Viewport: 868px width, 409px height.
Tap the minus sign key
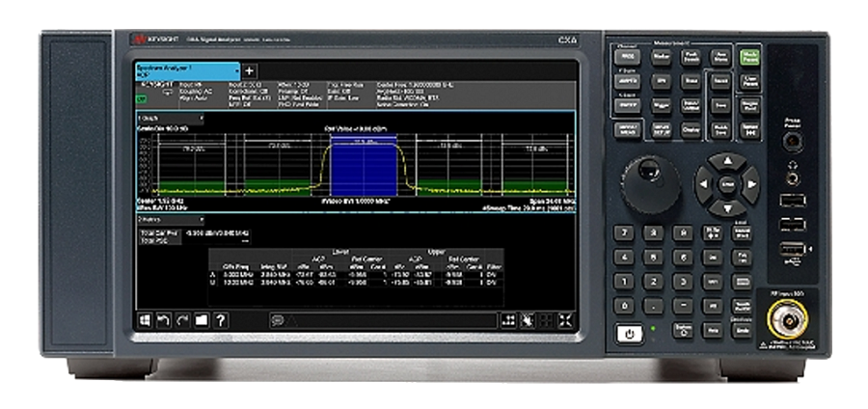pyautogui.click(x=683, y=306)
